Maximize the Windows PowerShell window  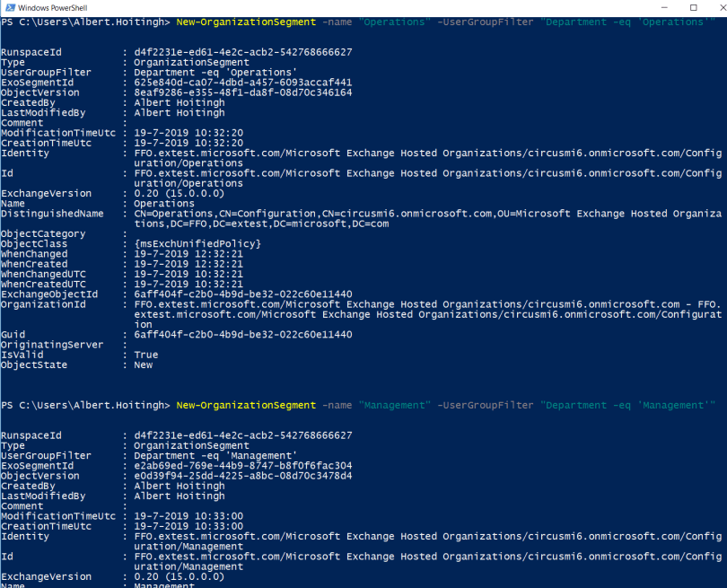click(691, 7)
